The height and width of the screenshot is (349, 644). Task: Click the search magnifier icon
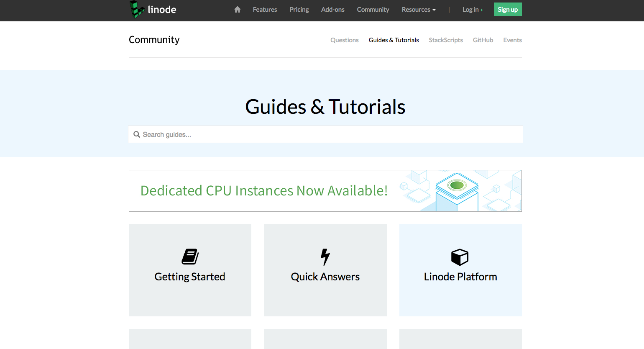point(137,134)
